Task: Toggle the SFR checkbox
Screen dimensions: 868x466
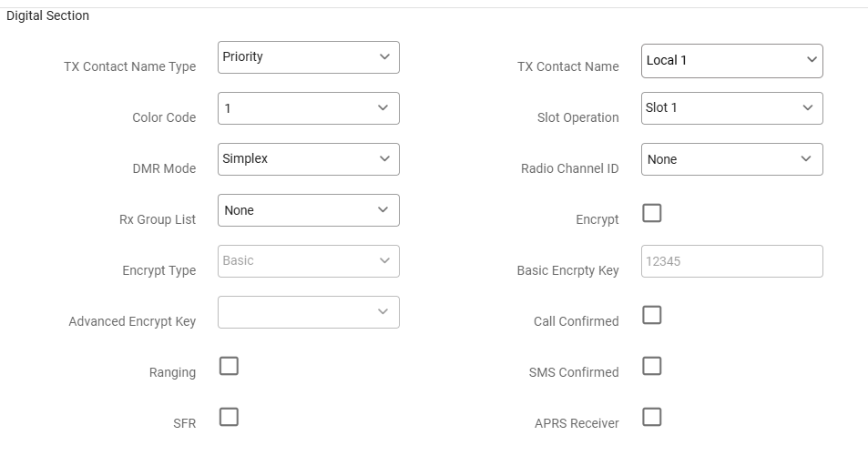Action: coord(229,417)
